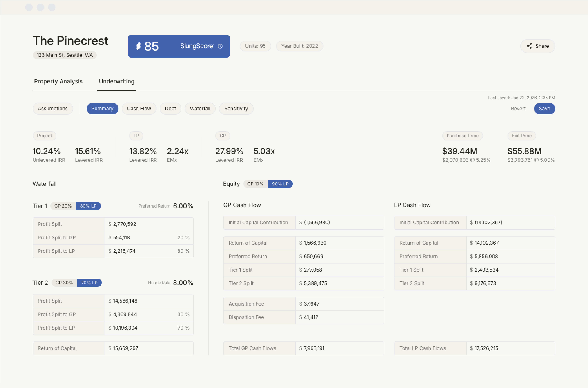View the Assumptions panel

tap(53, 108)
